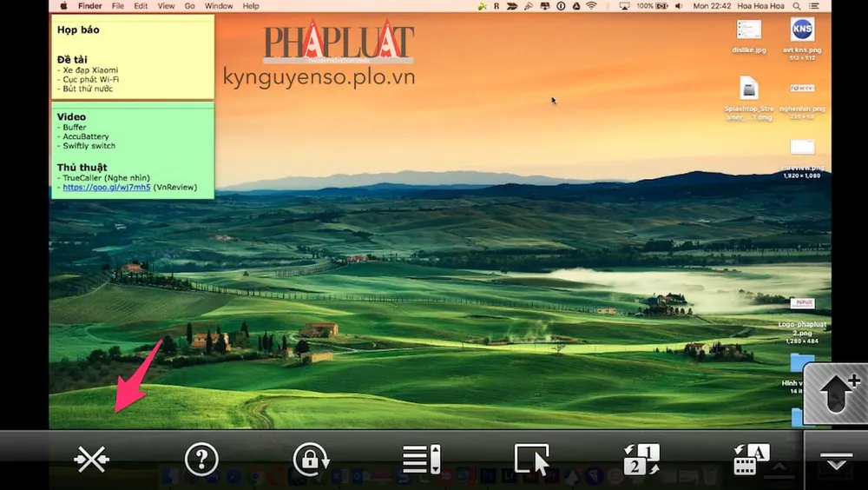Follow the goo.gl link in the note
Viewport: 868px width, 490px height.
pyautogui.click(x=106, y=187)
